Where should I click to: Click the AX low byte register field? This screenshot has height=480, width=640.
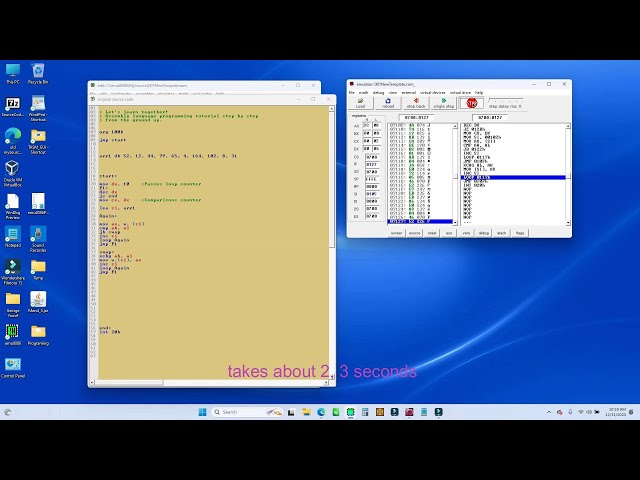pos(376,126)
